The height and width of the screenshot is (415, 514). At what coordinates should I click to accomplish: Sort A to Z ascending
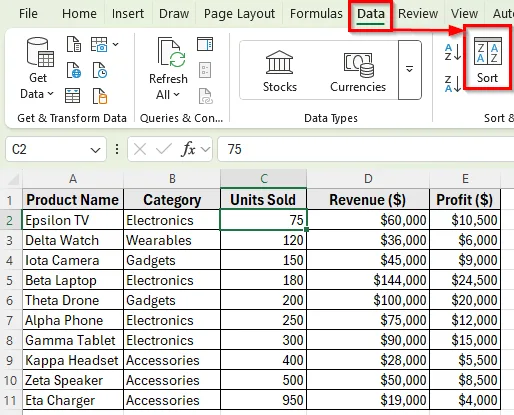tap(453, 52)
